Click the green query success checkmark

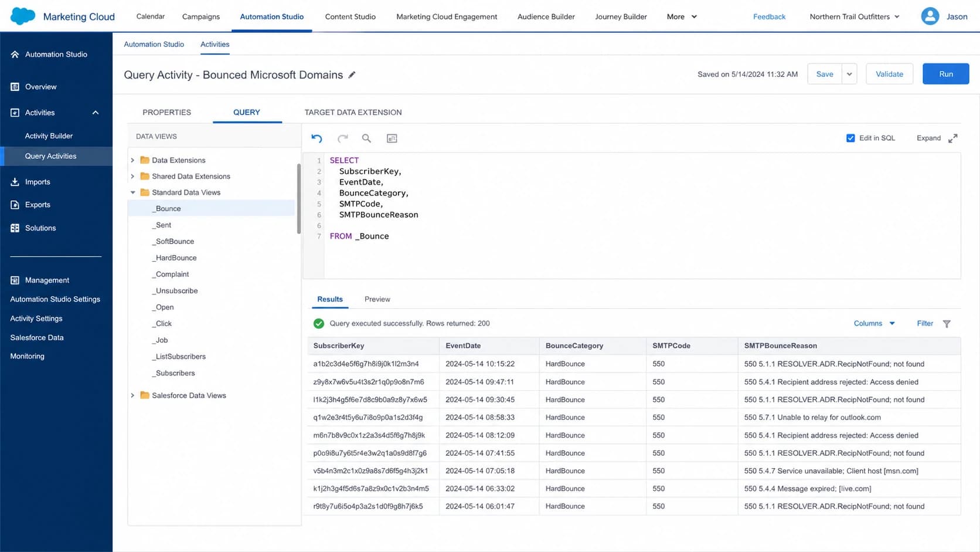[x=319, y=324]
